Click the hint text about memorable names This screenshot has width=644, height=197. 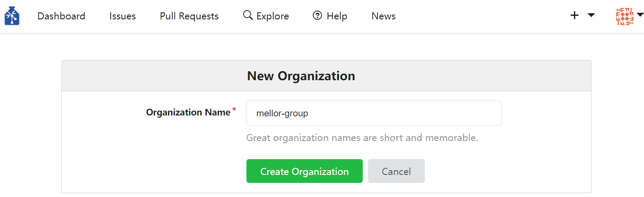pos(362,138)
